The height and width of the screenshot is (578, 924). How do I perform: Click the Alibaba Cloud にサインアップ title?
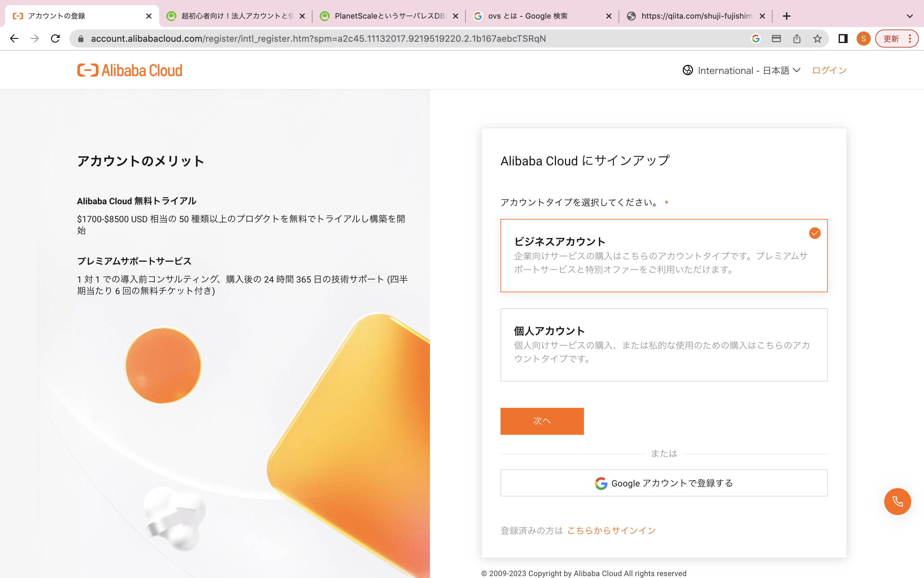pos(585,161)
